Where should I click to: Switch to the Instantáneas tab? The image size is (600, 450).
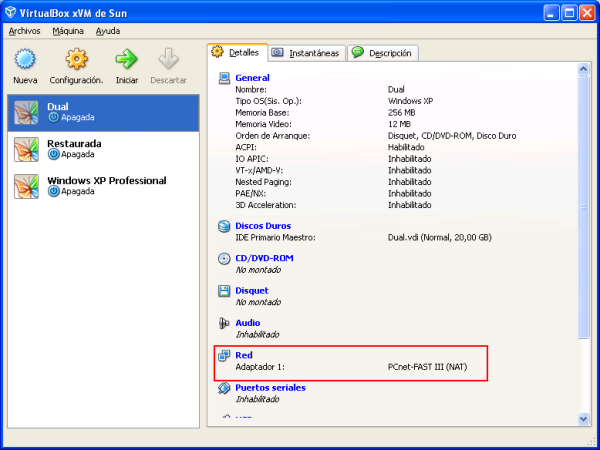coord(306,53)
